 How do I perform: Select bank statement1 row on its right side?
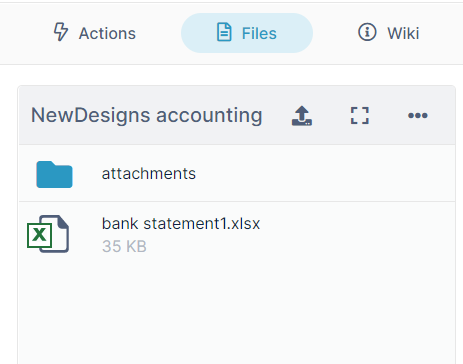357,233
